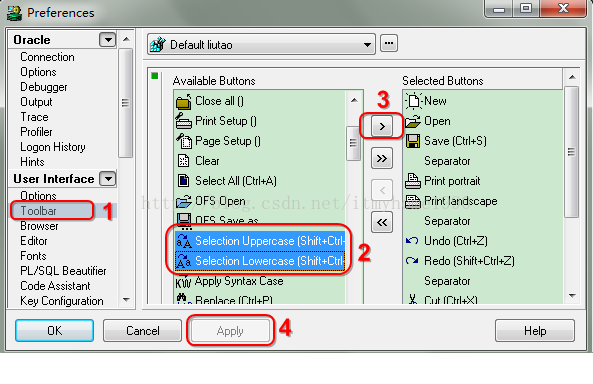Click the Open folder icon in Selected Buttons

413,121
